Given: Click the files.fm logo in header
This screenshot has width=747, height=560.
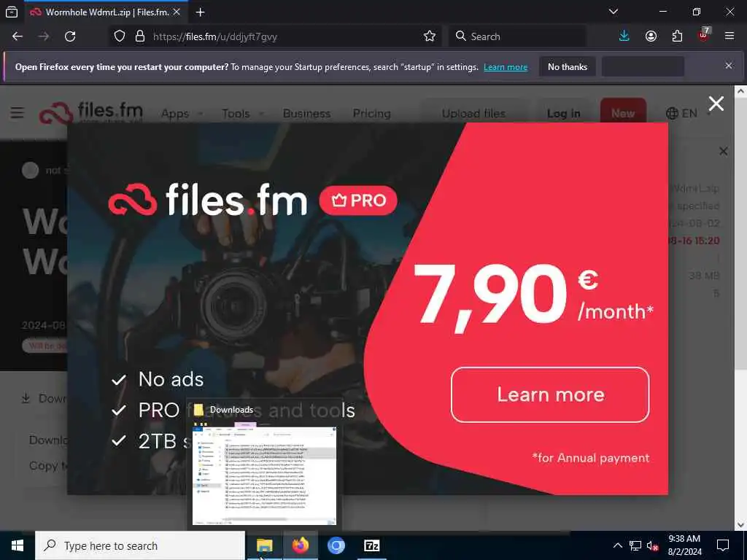Looking at the screenshot, I should 91,112.
